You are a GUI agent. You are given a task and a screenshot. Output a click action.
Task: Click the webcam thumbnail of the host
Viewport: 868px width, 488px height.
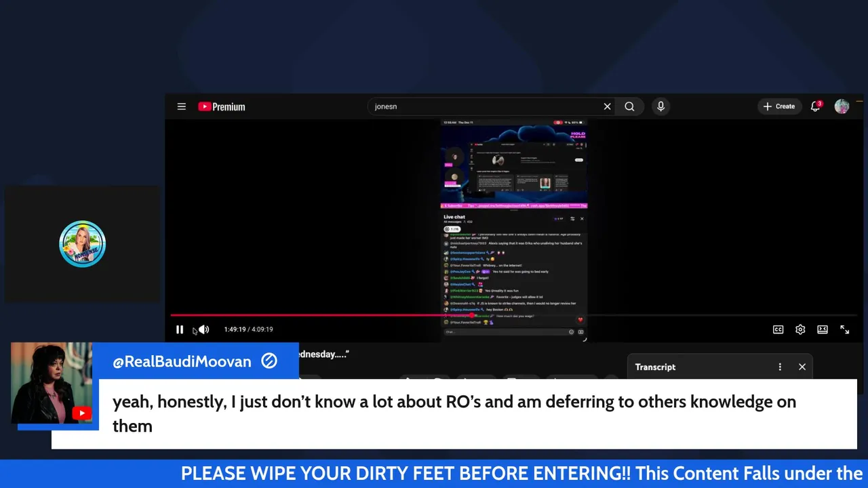click(52, 384)
